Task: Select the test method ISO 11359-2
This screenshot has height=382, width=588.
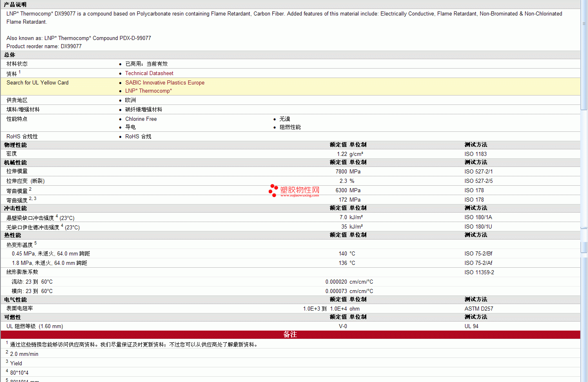Action: click(479, 273)
